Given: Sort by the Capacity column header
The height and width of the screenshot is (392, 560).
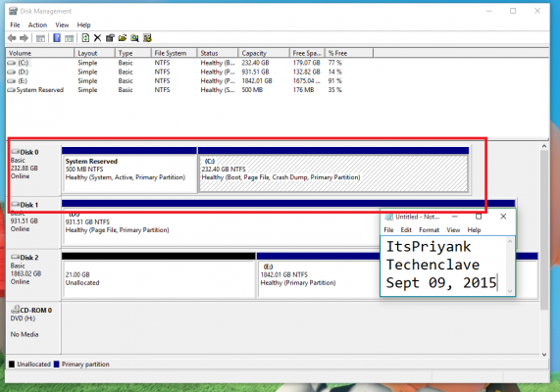Looking at the screenshot, I should (x=264, y=53).
